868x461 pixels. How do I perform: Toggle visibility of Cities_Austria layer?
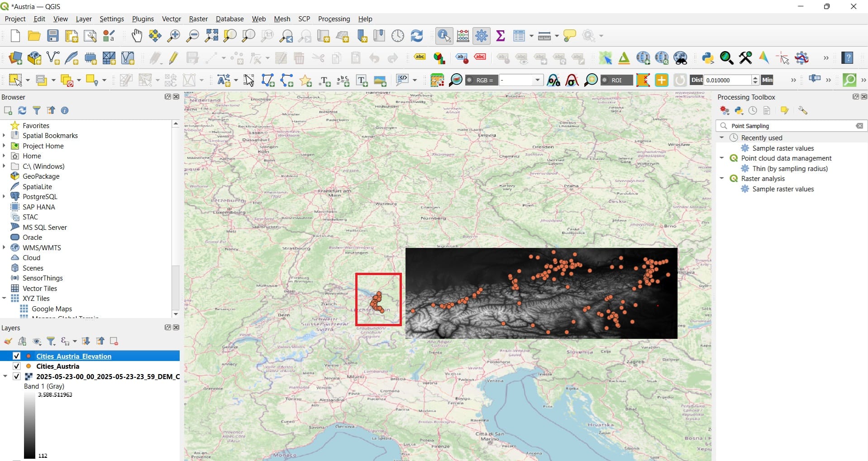(17, 366)
